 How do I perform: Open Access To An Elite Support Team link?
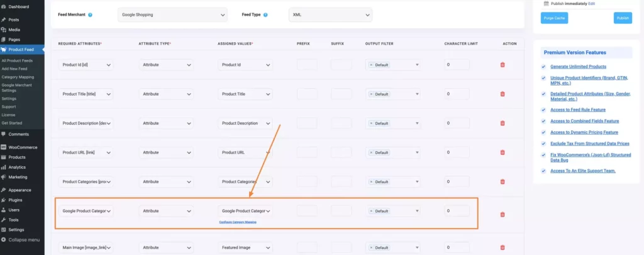(x=583, y=171)
